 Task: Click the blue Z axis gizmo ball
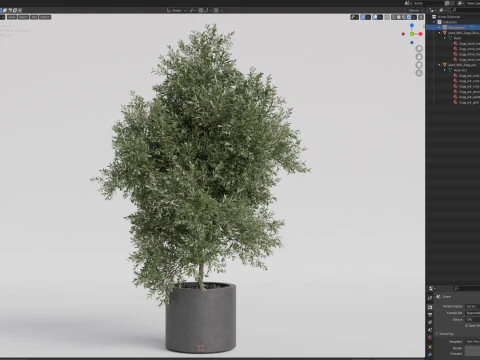point(412,25)
